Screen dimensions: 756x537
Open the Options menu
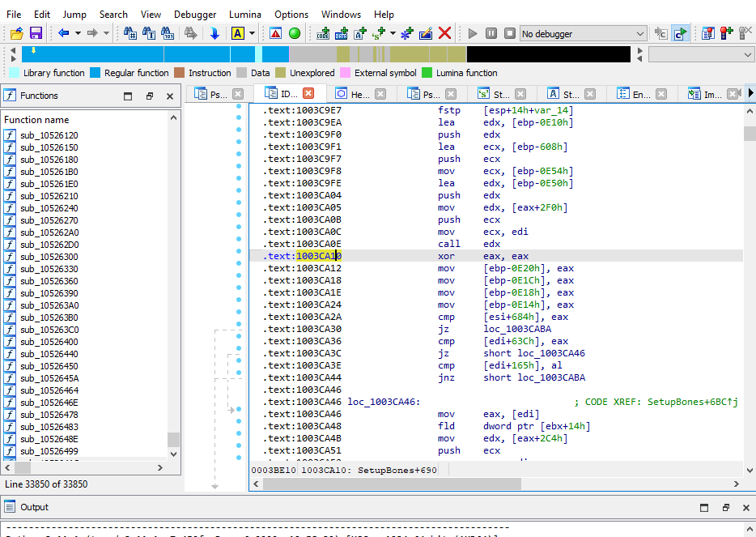click(291, 15)
